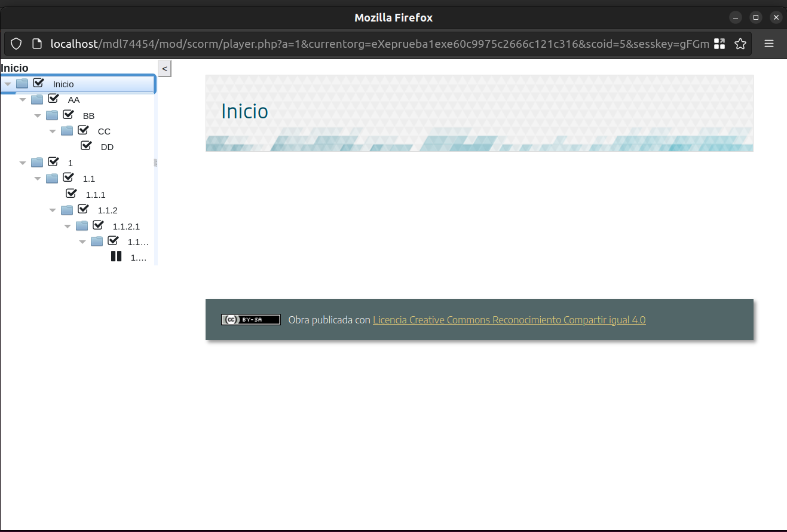Viewport: 787px width, 532px height.
Task: Open Firefox tracking protection shield
Action: (17, 44)
